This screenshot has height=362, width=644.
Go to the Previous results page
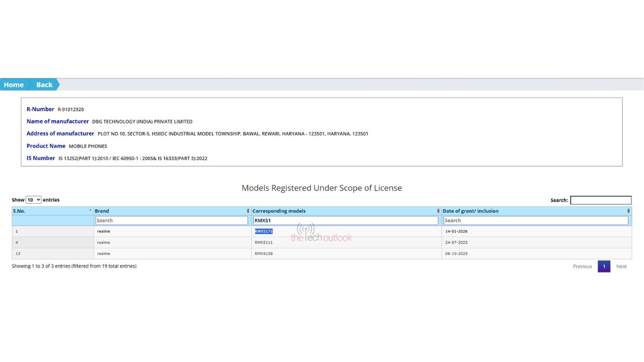[x=582, y=267]
